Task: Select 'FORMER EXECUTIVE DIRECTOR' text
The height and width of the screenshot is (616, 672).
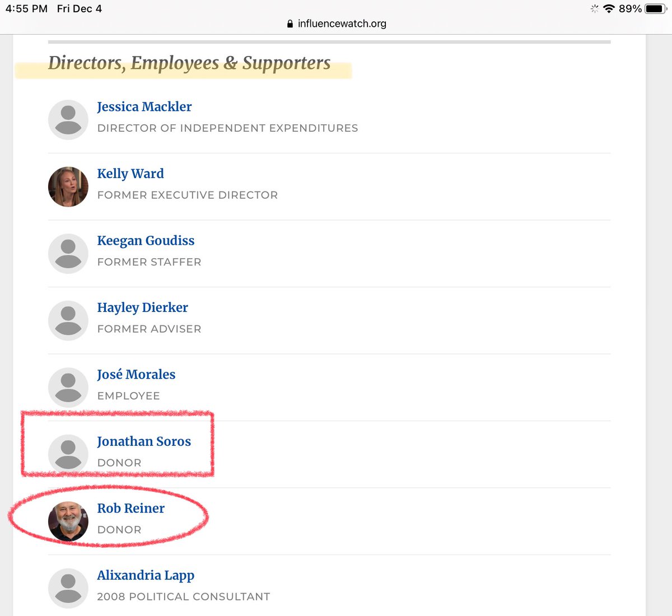Action: (188, 195)
